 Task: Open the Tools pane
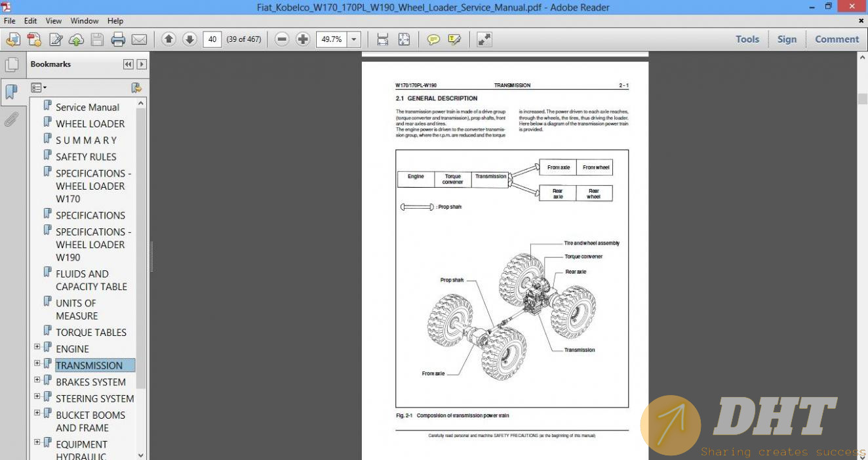(747, 39)
